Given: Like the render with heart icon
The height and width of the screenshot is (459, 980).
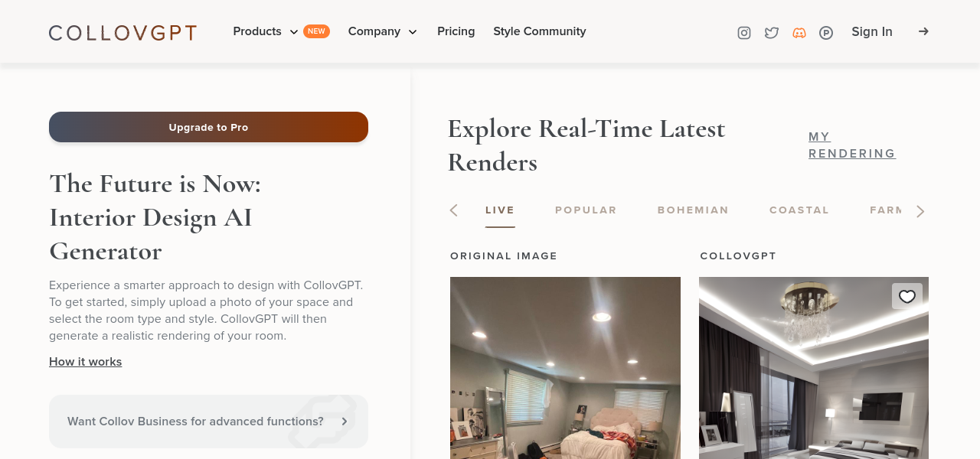Looking at the screenshot, I should [x=907, y=296].
